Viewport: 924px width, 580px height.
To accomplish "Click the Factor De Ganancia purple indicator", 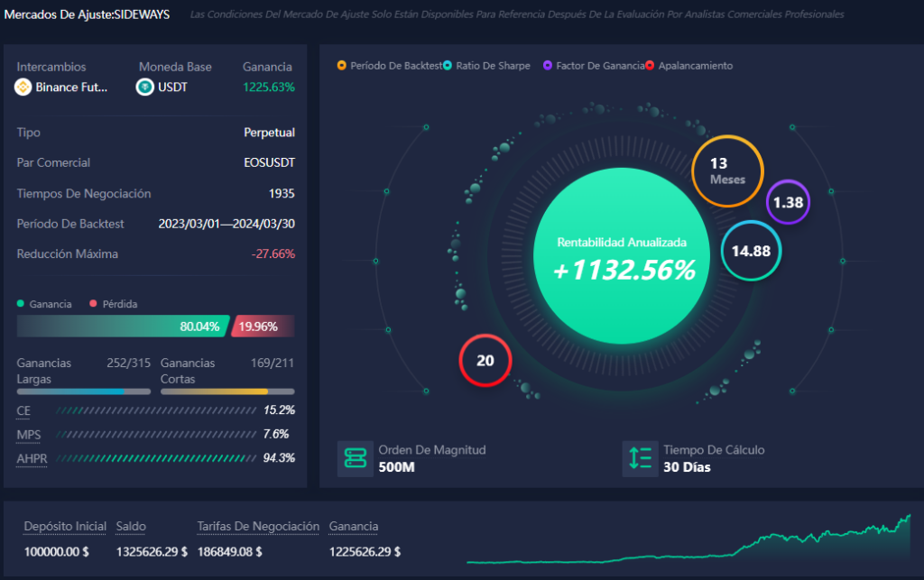I will pos(549,65).
